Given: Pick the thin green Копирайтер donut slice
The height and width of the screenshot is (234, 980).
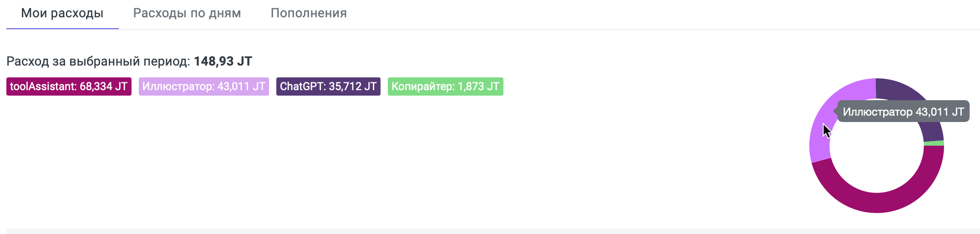Looking at the screenshot, I should point(934,143).
